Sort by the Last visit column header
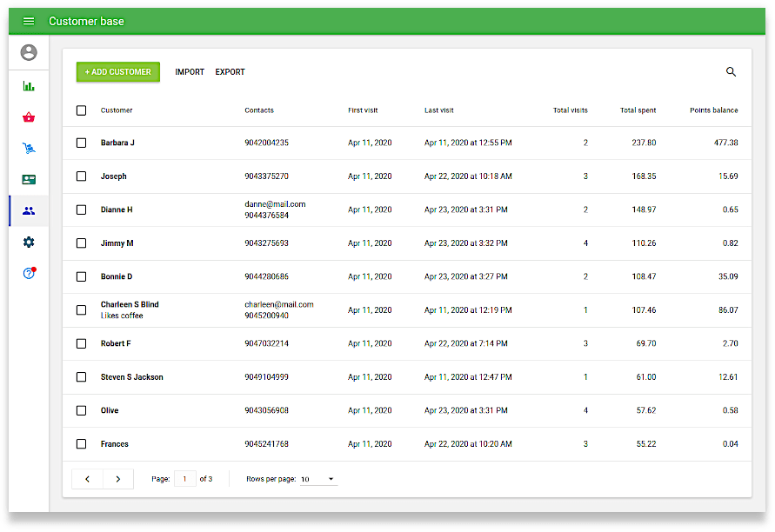775x532 pixels. coord(438,110)
